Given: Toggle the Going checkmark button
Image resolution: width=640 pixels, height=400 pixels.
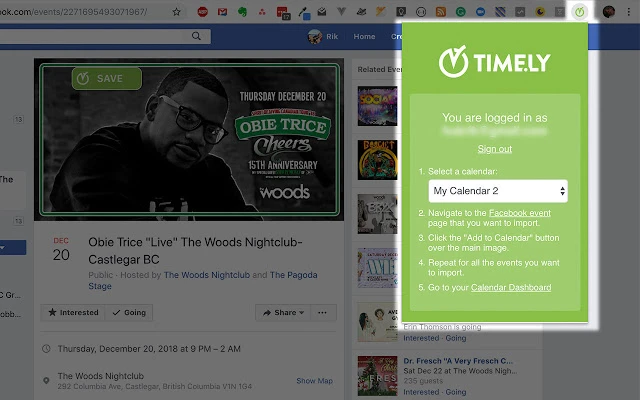Looking at the screenshot, I should [129, 313].
